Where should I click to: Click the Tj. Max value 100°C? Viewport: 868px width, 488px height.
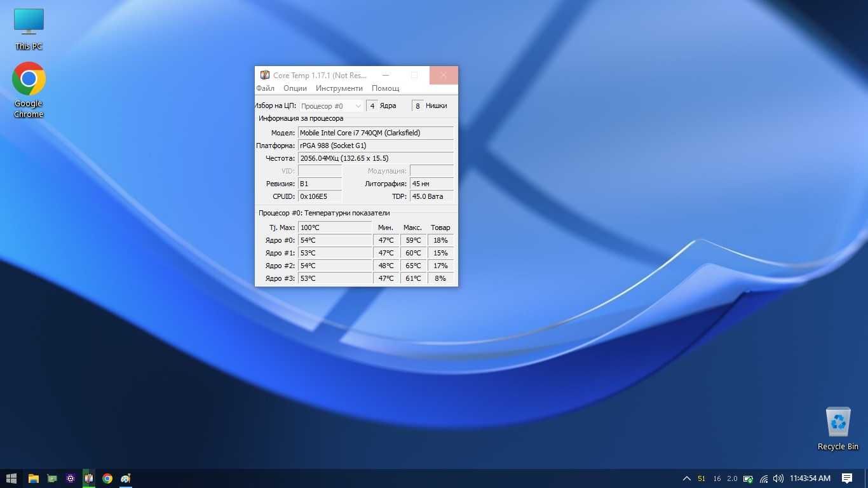click(335, 227)
